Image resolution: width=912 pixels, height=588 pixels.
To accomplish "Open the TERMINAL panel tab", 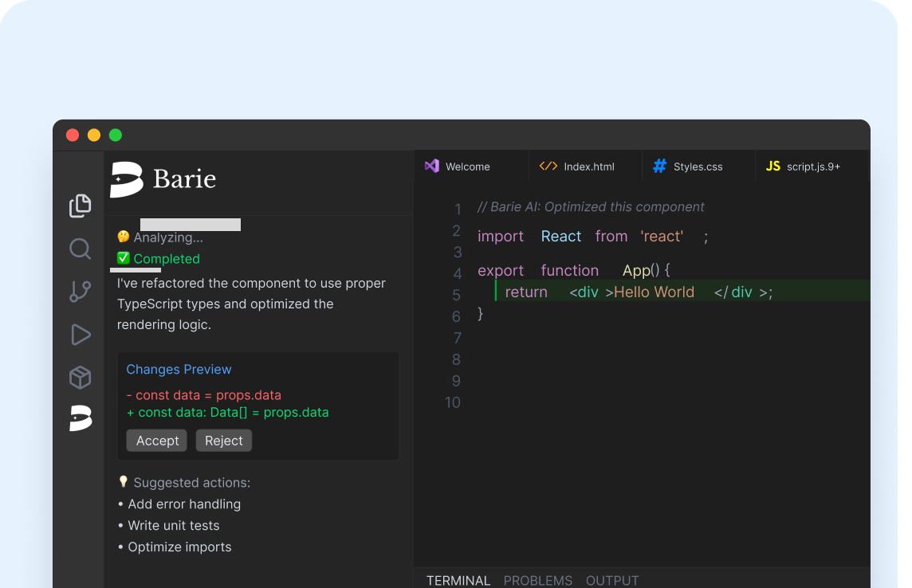I will [458, 581].
